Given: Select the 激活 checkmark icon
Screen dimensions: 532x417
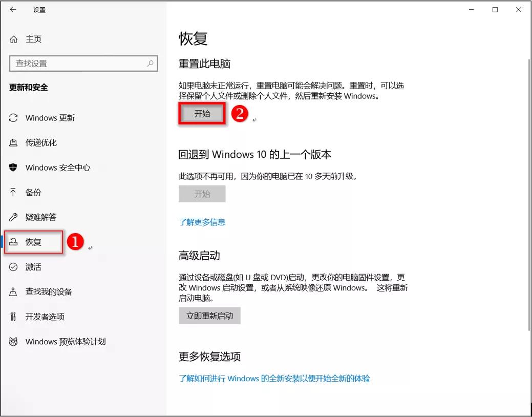Looking at the screenshot, I should click(13, 266).
